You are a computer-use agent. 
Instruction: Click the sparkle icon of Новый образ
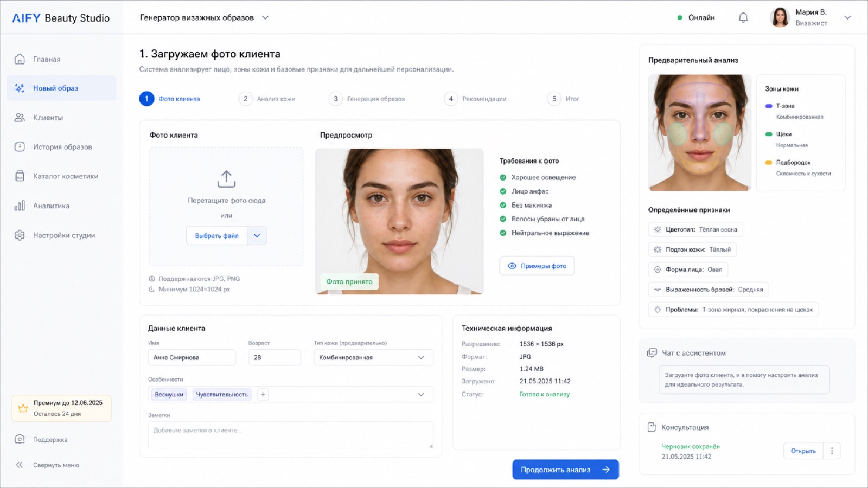20,88
